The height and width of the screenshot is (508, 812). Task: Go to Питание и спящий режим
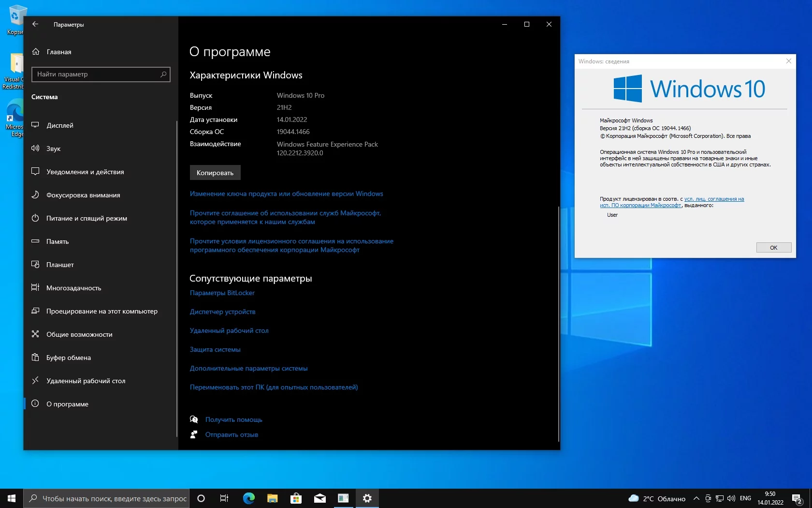pos(87,218)
